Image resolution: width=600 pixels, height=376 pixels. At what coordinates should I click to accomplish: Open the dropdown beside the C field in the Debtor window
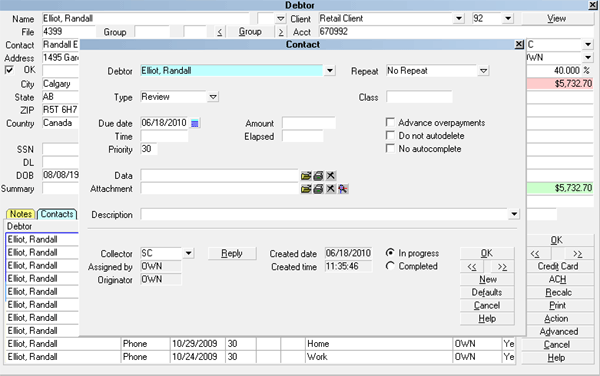click(588, 44)
